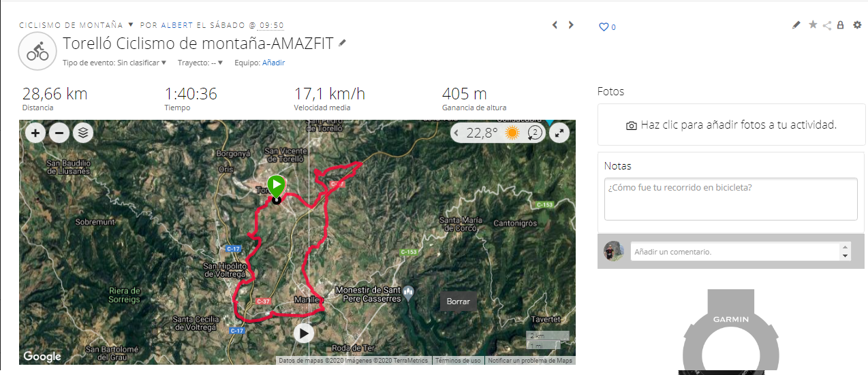Zoom out on the map
Screen dimensions: 868x375
click(59, 133)
